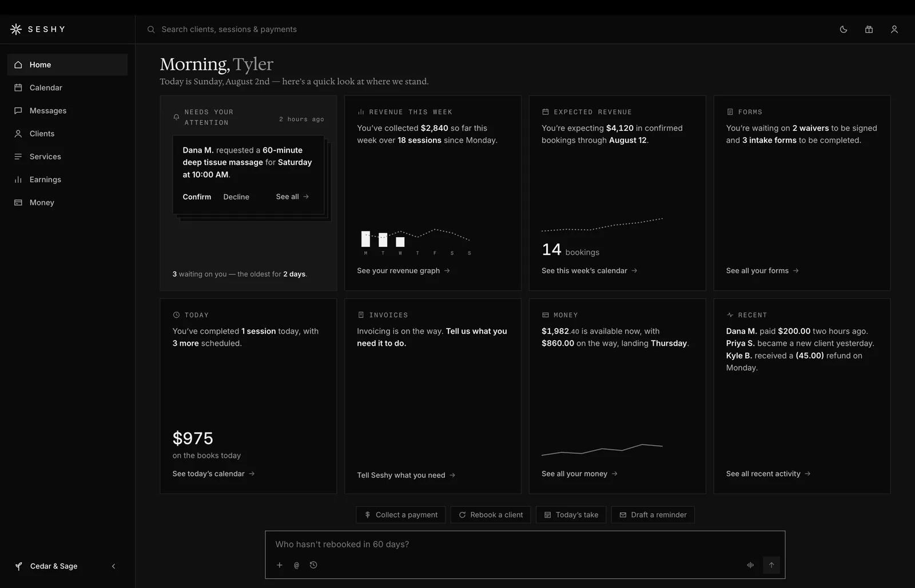Viewport: 915px width, 588px height.
Task: Click See all in Needs Your Attention
Action: point(292,197)
